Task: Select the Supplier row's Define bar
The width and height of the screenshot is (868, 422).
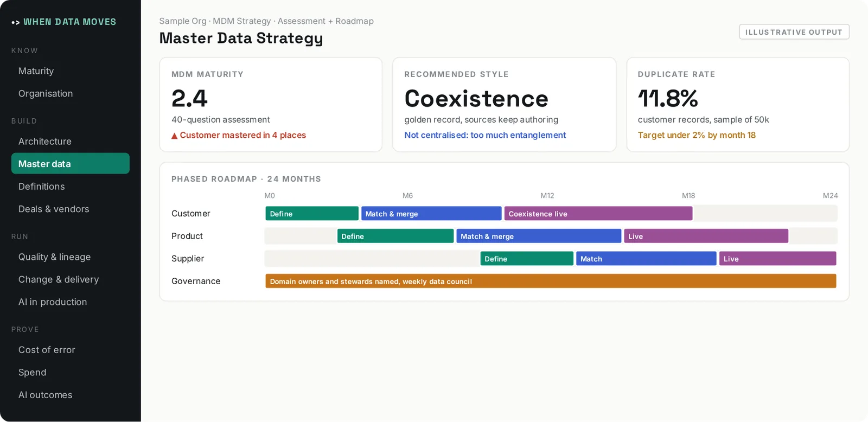Action: (527, 259)
